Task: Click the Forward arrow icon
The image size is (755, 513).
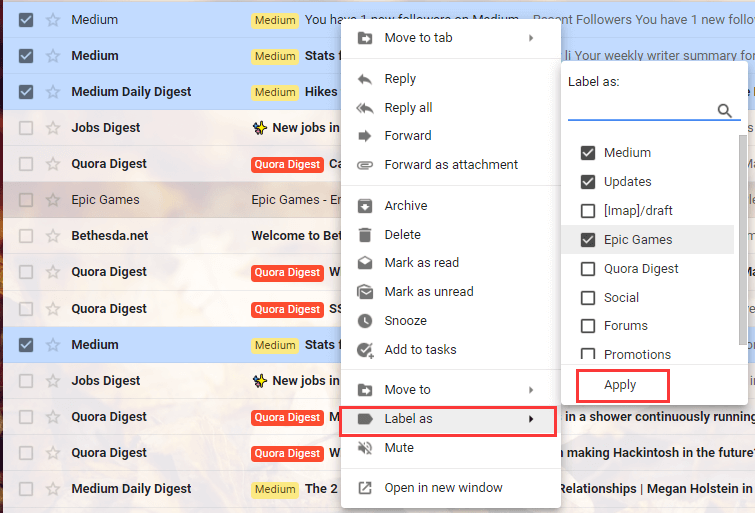Action: tap(364, 136)
